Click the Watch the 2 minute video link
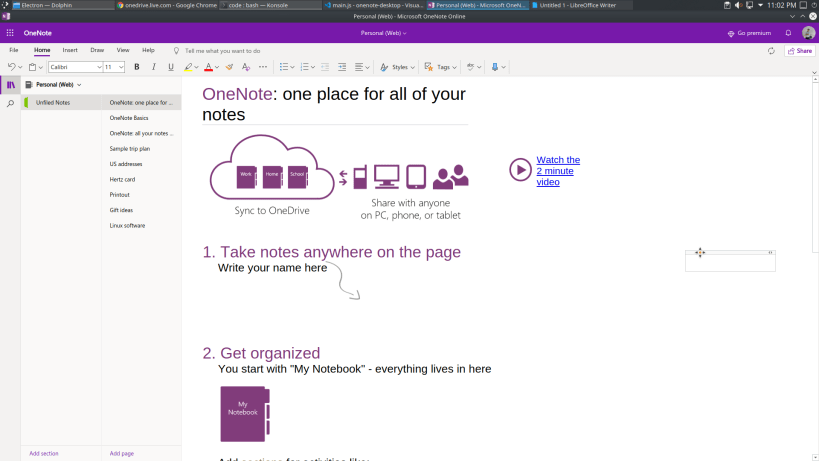 (x=558, y=171)
